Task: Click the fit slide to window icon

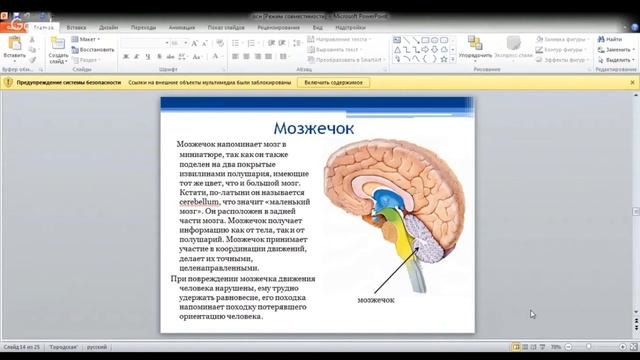Action: tap(633, 347)
